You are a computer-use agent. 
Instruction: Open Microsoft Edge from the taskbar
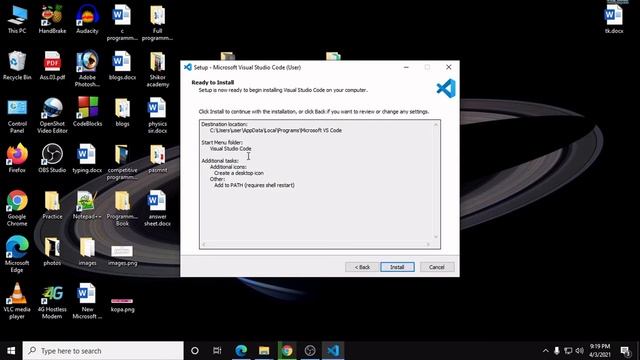[x=241, y=351]
